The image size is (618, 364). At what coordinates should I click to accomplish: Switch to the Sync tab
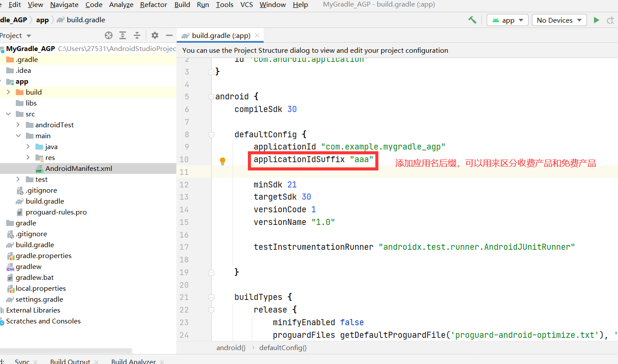[22, 361]
